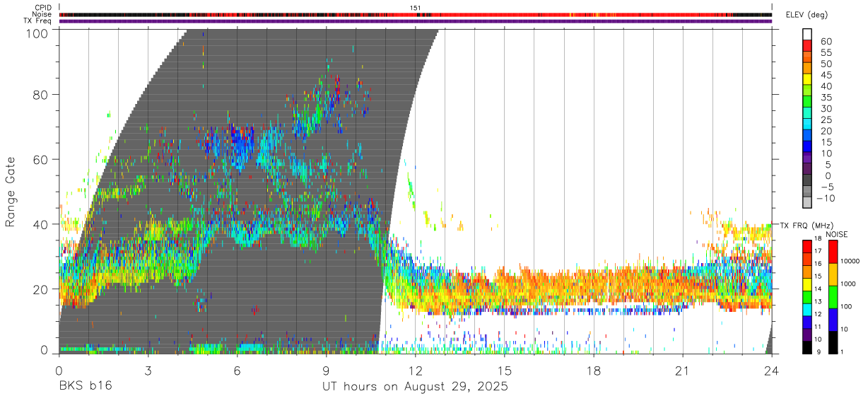Click UT hour axis tick label 15

coord(504,371)
